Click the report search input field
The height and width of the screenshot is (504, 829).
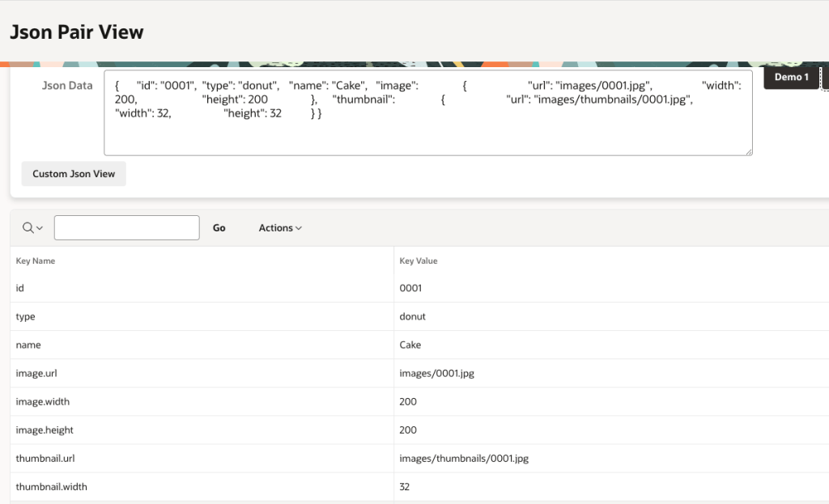tap(126, 228)
